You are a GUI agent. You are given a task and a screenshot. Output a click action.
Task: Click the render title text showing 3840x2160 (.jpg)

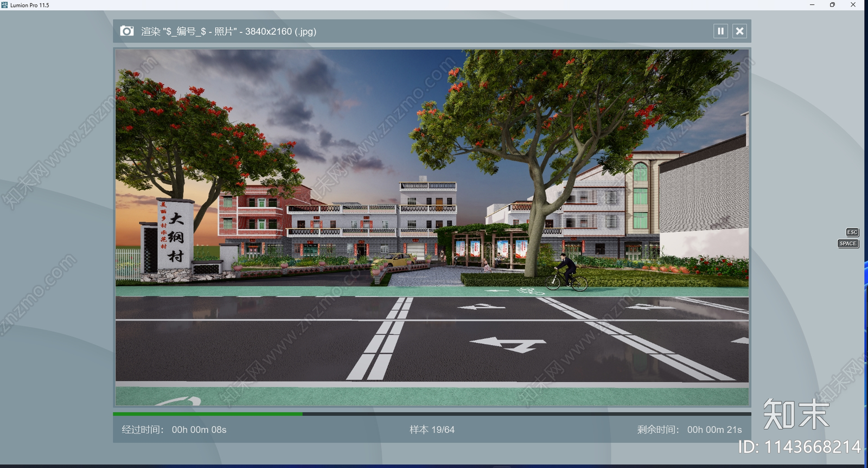click(228, 31)
